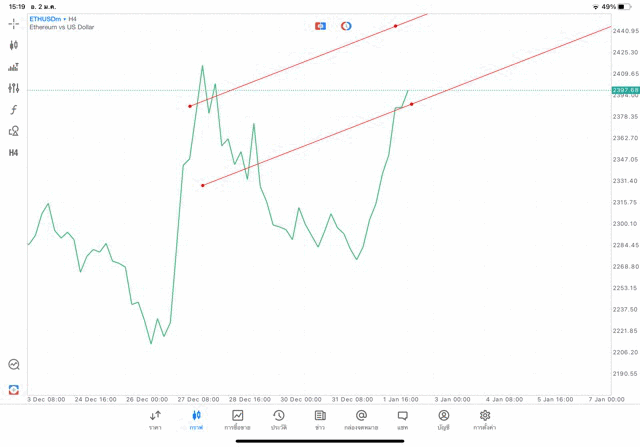Tap the blue-red trading panel icon at bottom left
The height and width of the screenshot is (447, 640).
[x=14, y=389]
